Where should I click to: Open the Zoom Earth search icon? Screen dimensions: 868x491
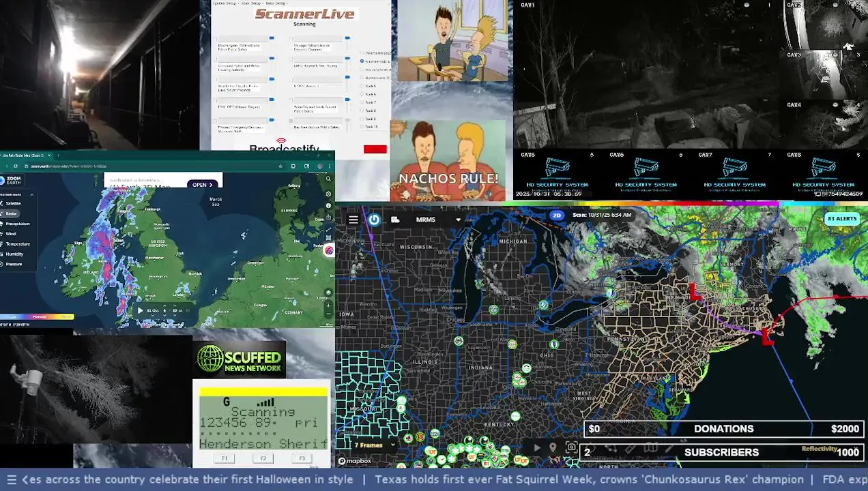[x=328, y=179]
